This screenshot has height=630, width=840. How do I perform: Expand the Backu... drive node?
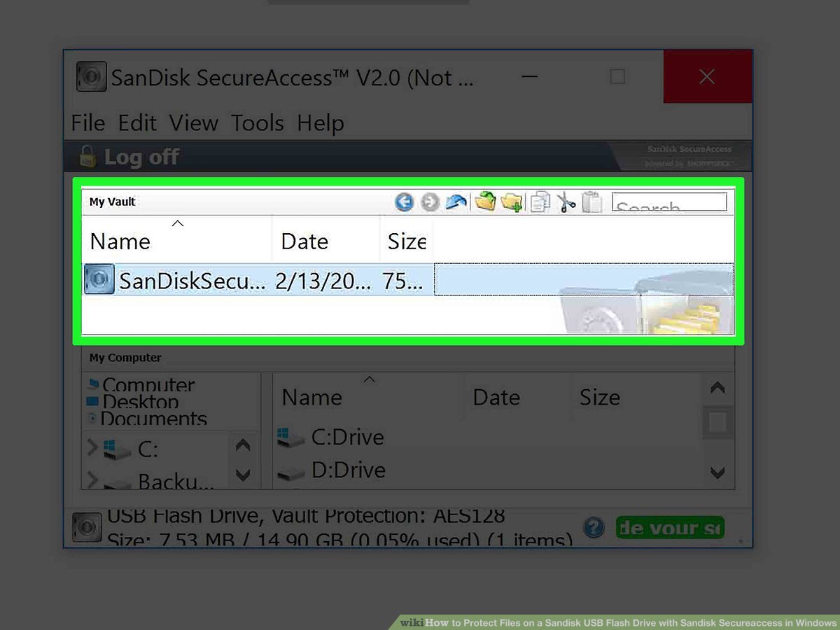[92, 479]
